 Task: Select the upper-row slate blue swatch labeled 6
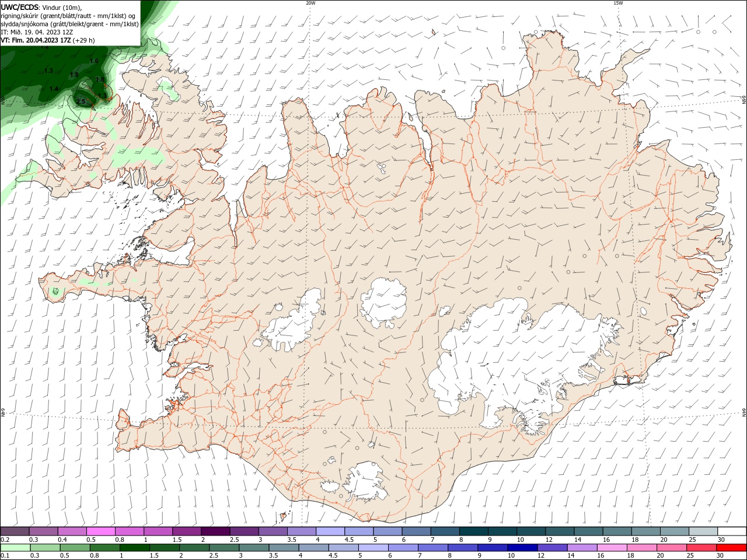(x=416, y=531)
